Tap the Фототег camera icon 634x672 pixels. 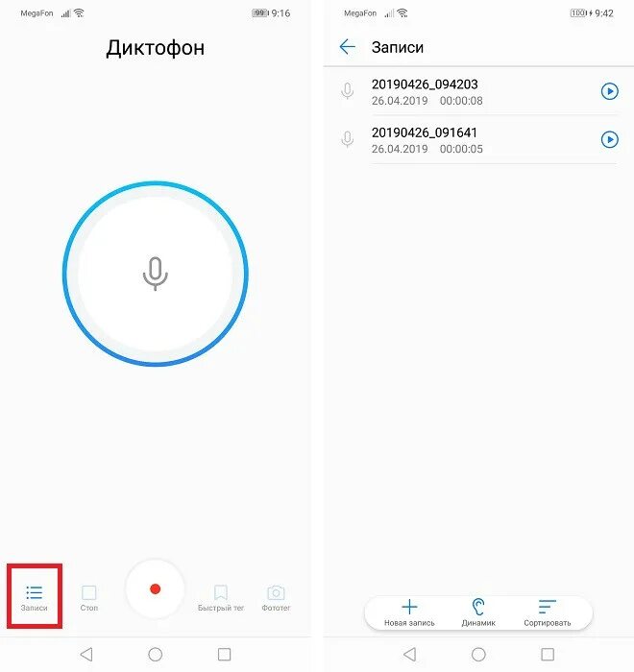pyautogui.click(x=276, y=597)
